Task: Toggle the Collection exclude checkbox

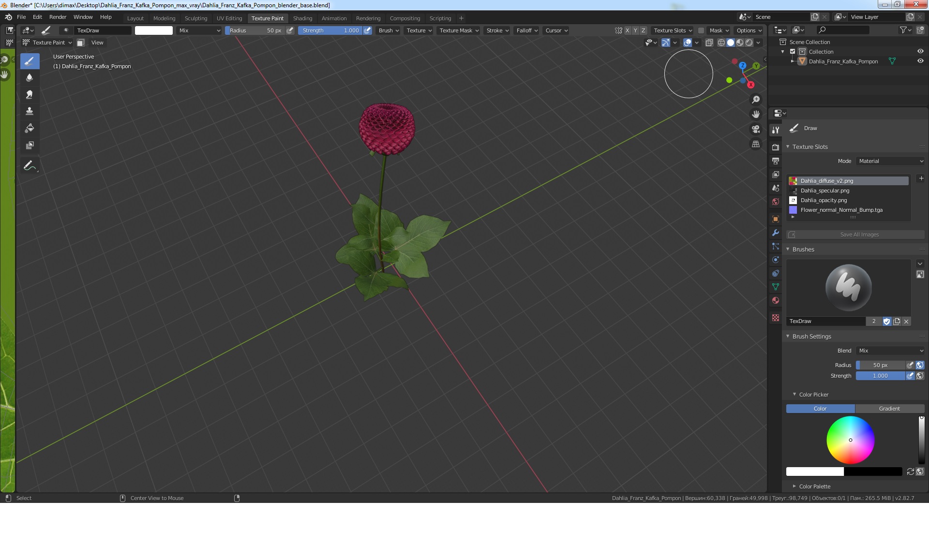Action: coord(793,51)
